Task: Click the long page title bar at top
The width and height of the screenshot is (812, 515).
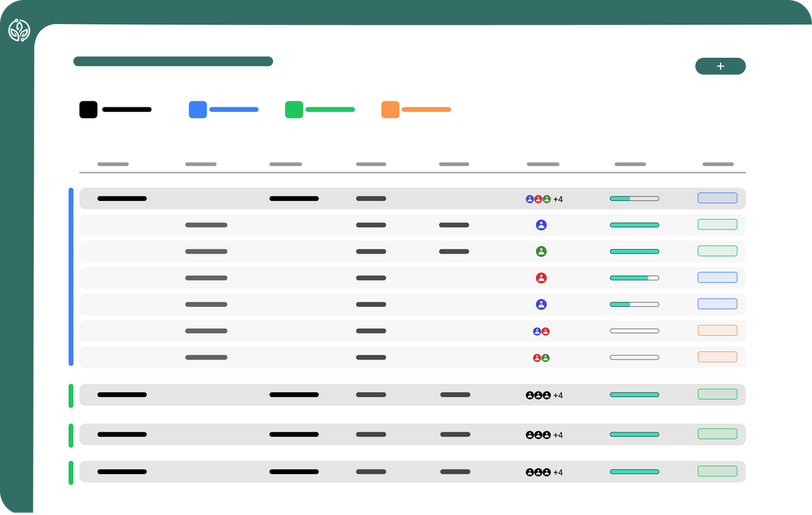Action: [173, 61]
